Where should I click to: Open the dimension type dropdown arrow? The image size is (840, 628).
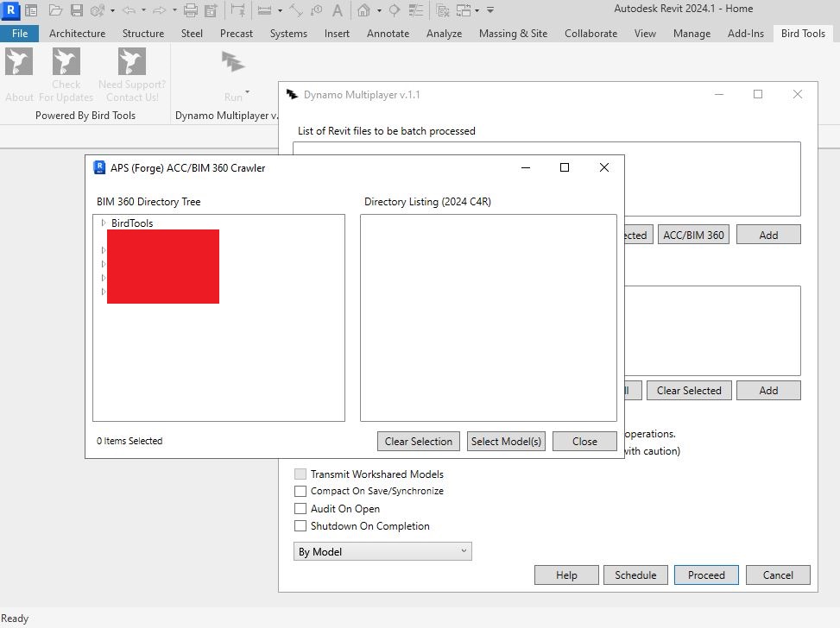coord(281,10)
